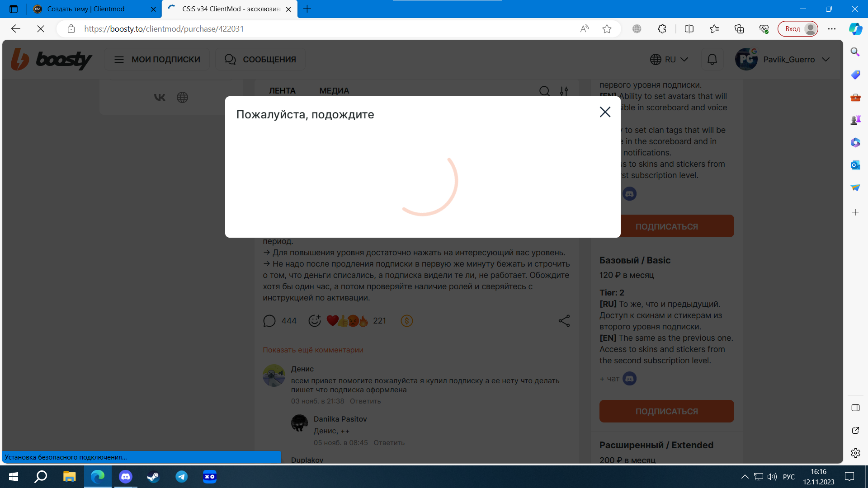Open the Boosty logo home link
868x488 pixels.
tap(51, 59)
